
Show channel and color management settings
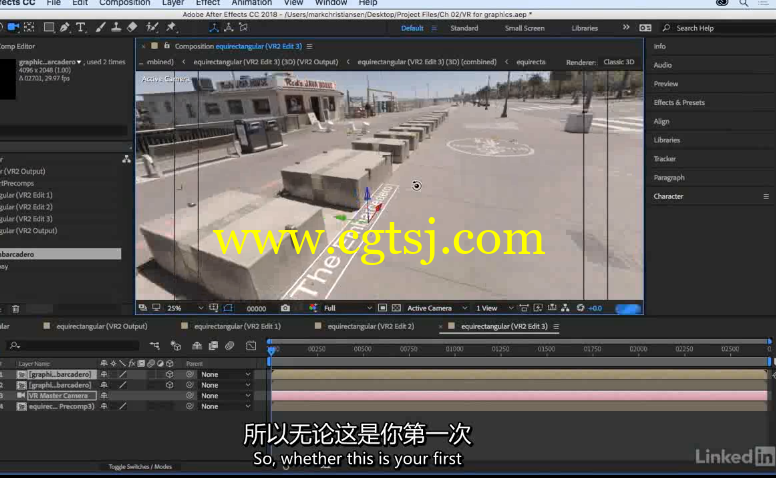click(x=313, y=308)
